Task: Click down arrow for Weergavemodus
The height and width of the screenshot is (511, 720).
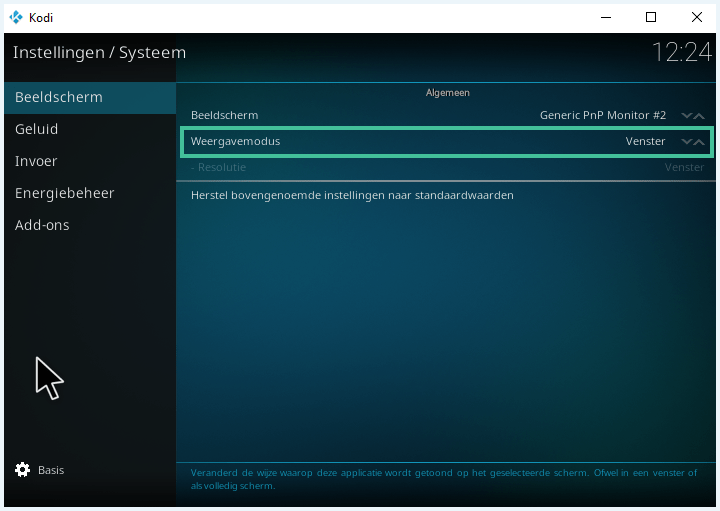Action: [686, 142]
